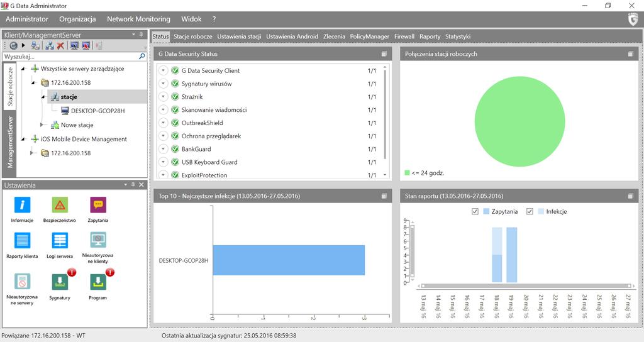Click the refresh icon in the Klient/ManagementServer toolbar

coord(14,45)
